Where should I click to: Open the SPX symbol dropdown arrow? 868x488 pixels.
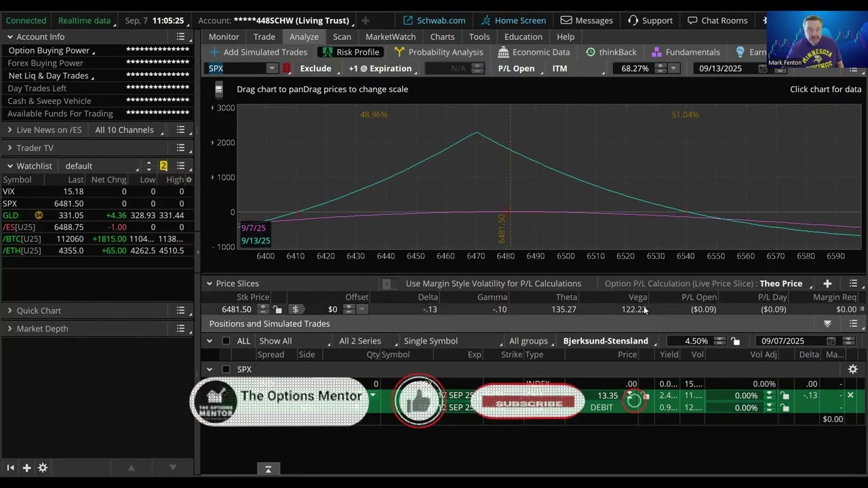[272, 68]
